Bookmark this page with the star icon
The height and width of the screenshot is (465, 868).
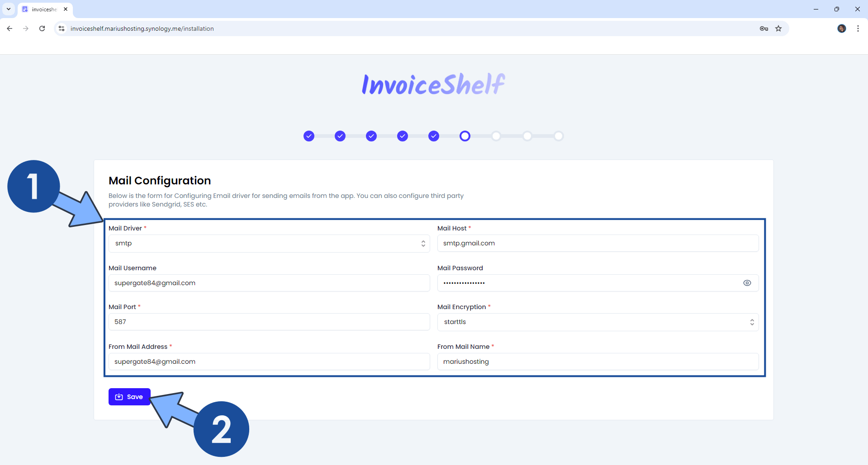(778, 28)
